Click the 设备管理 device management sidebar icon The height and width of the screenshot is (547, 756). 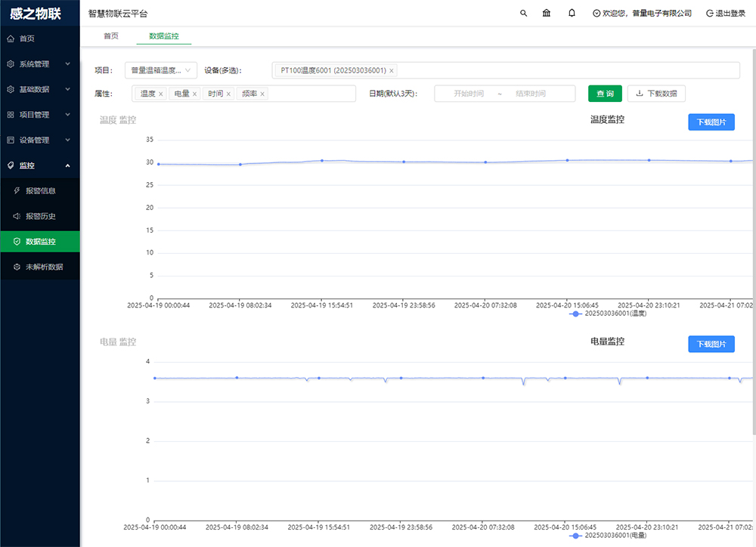(30, 140)
